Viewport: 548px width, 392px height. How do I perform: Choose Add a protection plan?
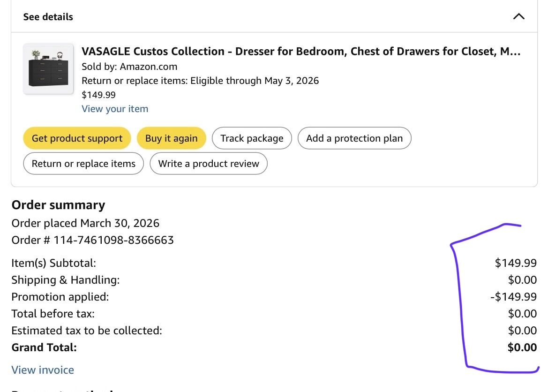click(354, 138)
